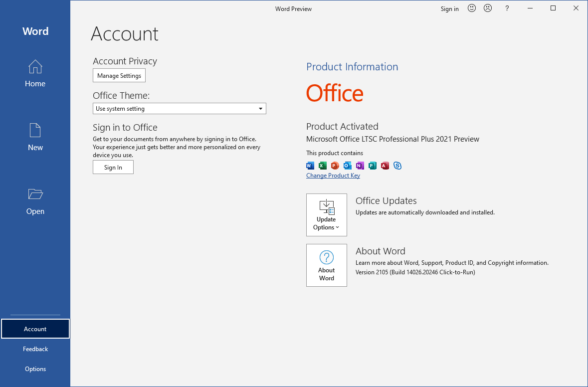Click the Publisher icon
Image resolution: width=588 pixels, height=387 pixels.
point(372,165)
